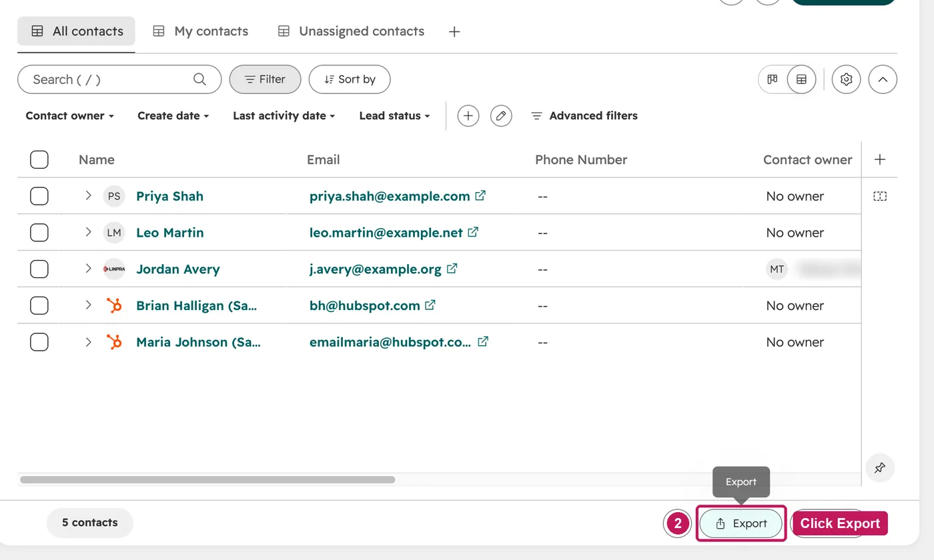Open the Create date filter dropdown
Image resolution: width=934 pixels, height=560 pixels.
tap(173, 116)
